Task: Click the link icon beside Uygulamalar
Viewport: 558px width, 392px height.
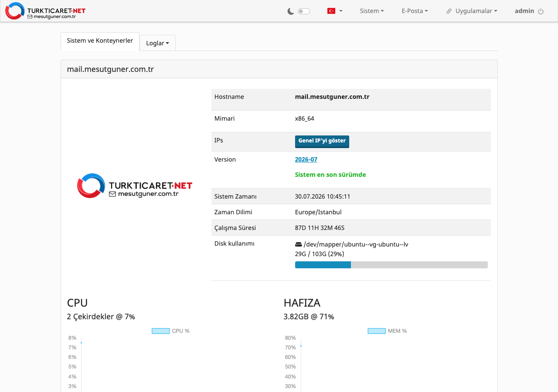Action: 449,11
